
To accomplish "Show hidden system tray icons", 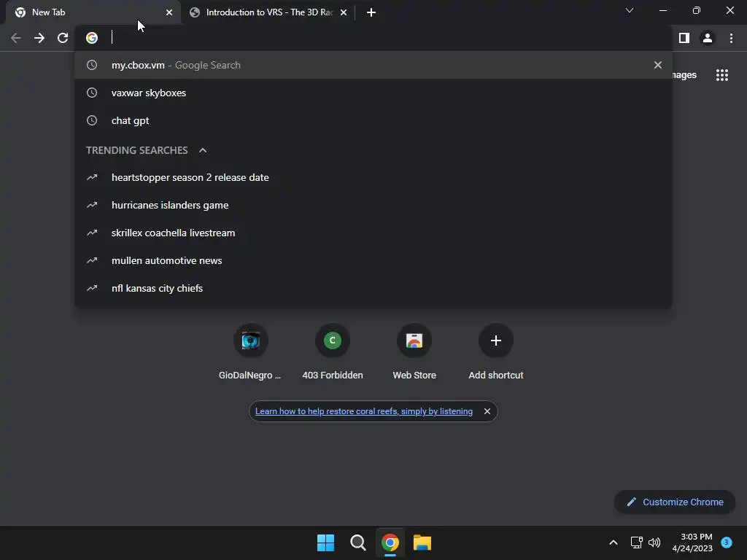I will point(614,542).
